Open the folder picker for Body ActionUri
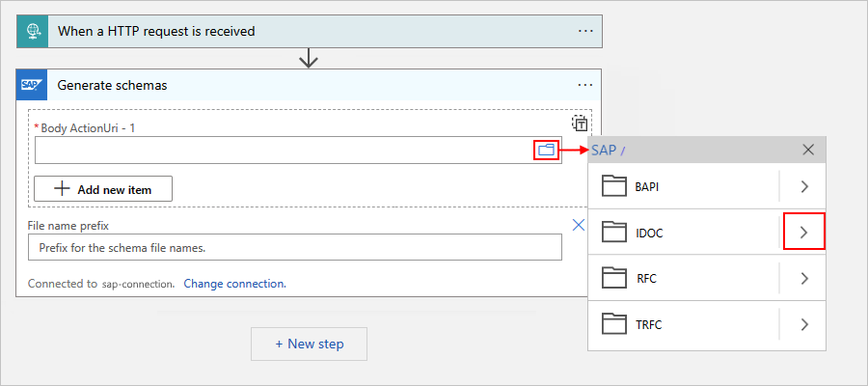 [547, 150]
